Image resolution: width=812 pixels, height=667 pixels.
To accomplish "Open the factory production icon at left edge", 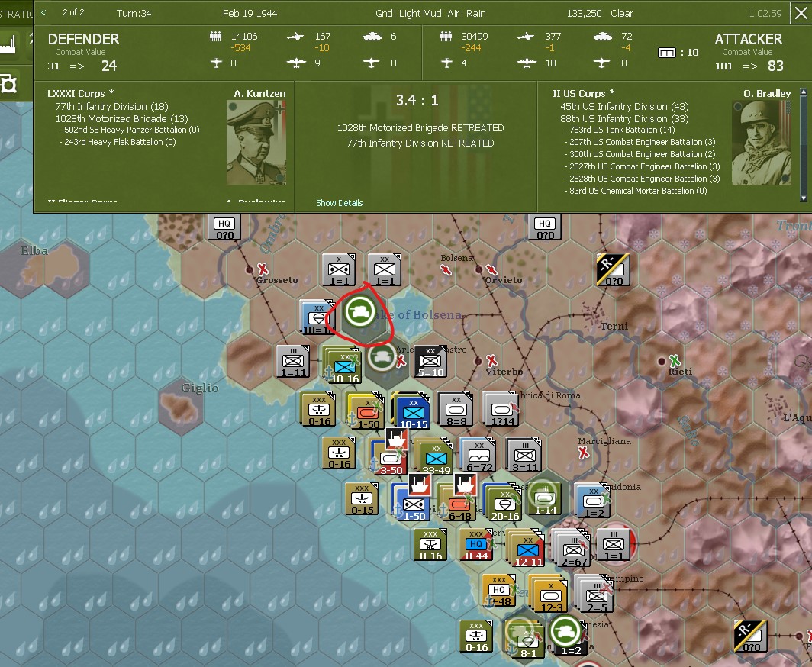I will (8, 44).
